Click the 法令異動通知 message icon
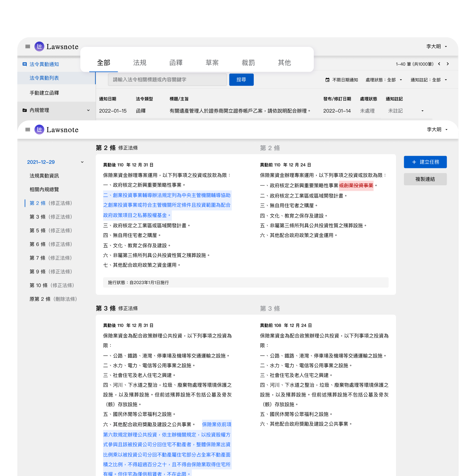This screenshot has width=476, height=476. (x=25, y=64)
